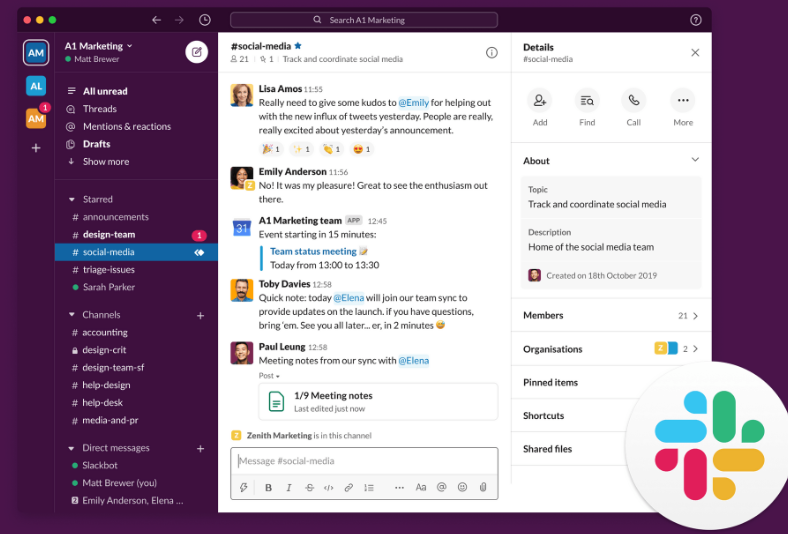Viewport: 788px width, 534px height.
Task: Collapse the Channels section
Action: (71, 314)
